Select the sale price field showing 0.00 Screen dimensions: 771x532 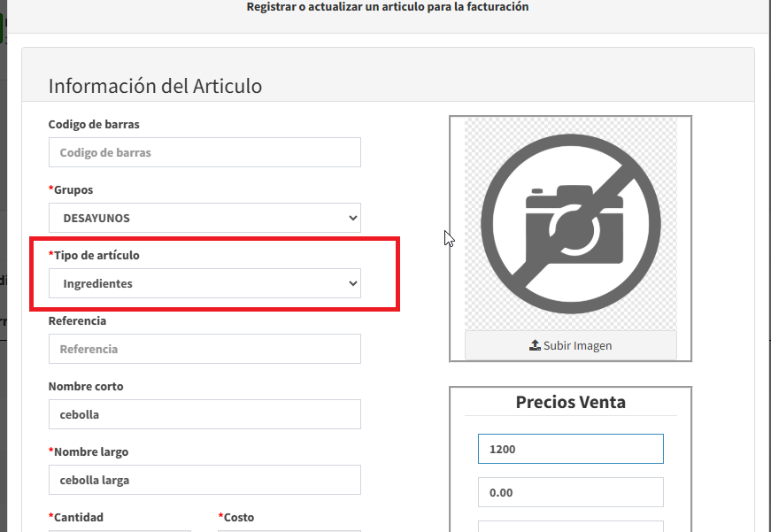[570, 492]
